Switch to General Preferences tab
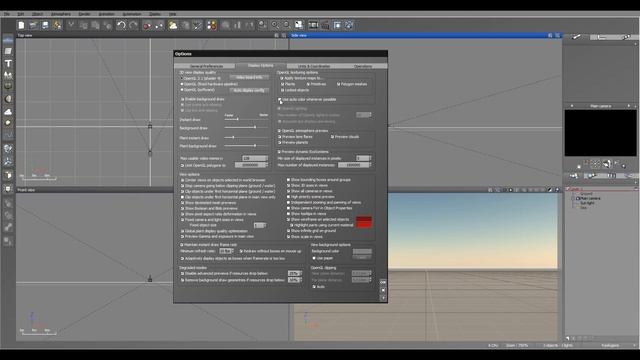Image resolution: width=640 pixels, height=360 pixels. tap(207, 66)
